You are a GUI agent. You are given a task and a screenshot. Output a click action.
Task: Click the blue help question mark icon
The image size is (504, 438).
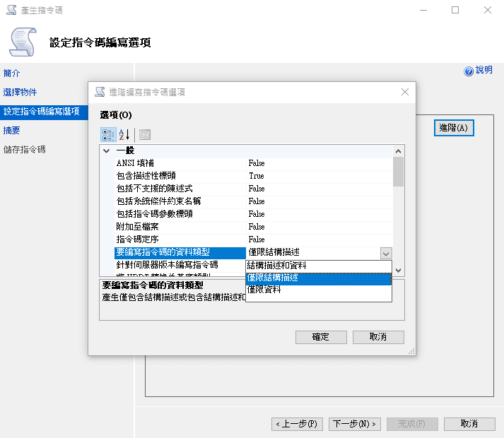point(468,71)
